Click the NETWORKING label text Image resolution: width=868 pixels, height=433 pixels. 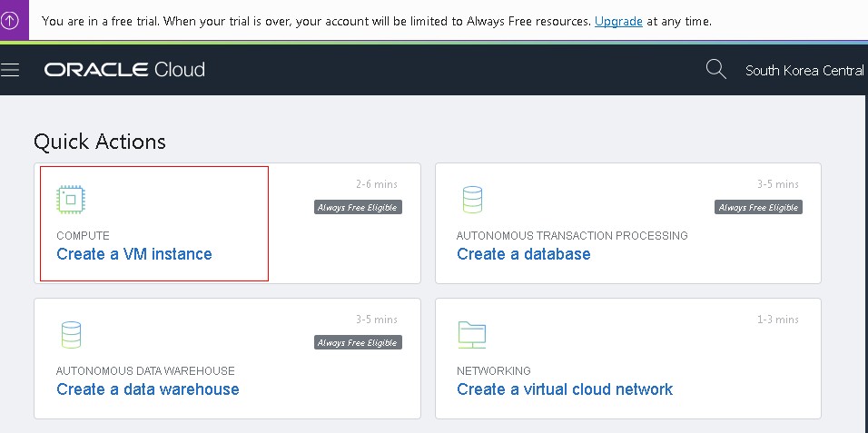click(x=494, y=371)
